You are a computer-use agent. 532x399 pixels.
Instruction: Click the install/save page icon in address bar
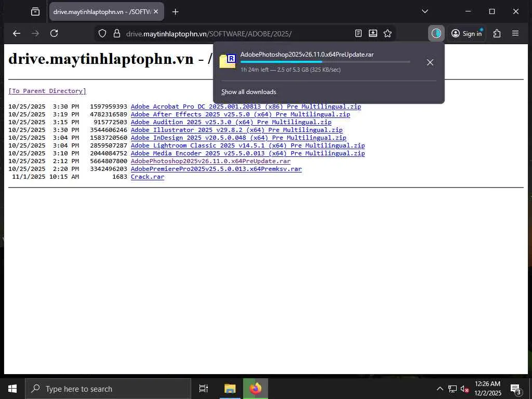(373, 33)
